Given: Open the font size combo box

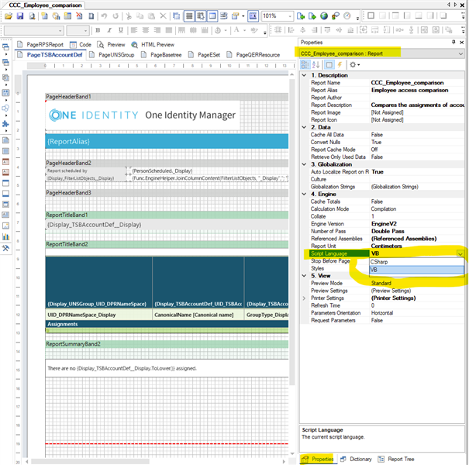Looking at the screenshot, I should pos(78,30).
